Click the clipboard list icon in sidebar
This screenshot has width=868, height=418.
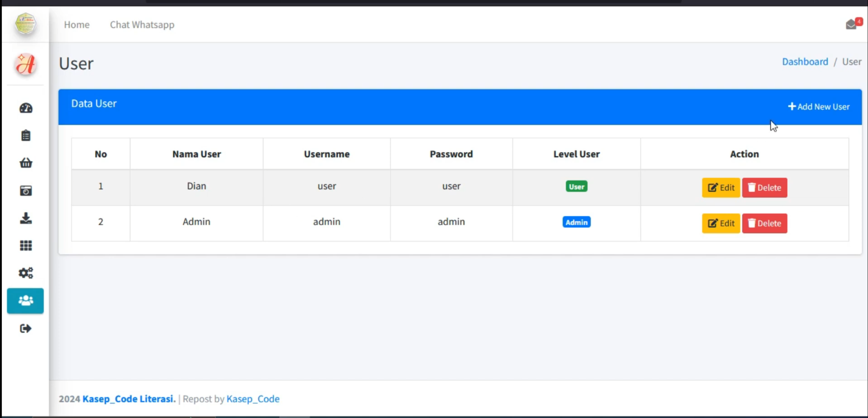click(26, 135)
